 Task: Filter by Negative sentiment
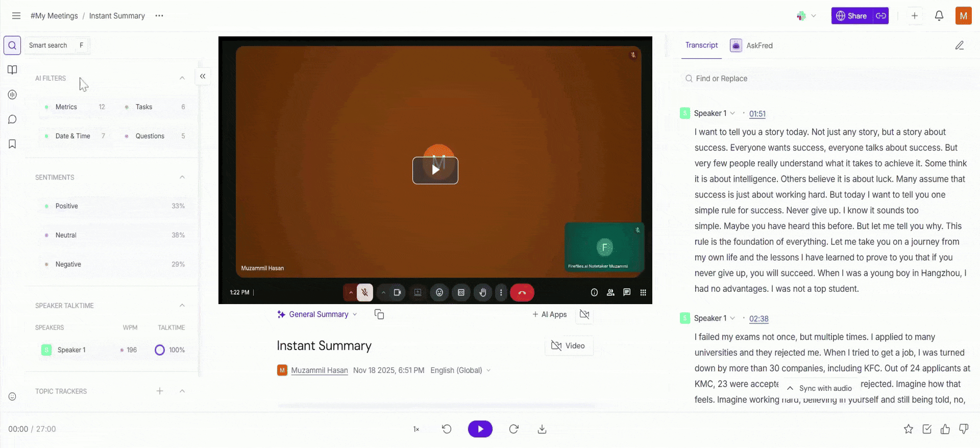(x=114, y=264)
